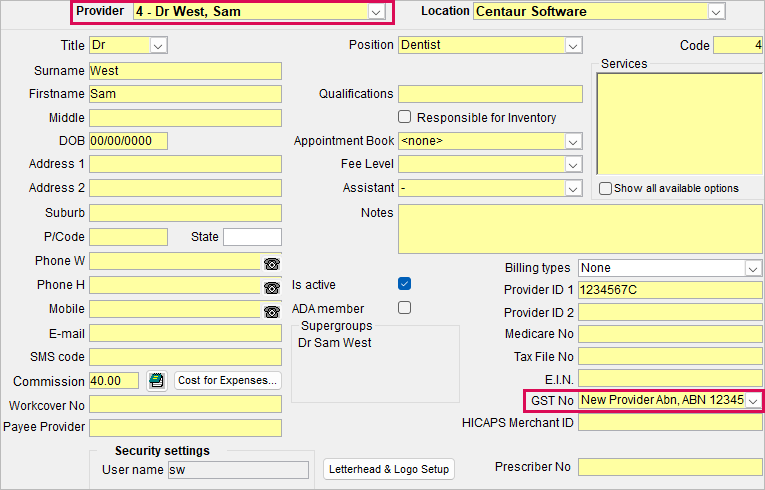This screenshot has height=490, width=765.
Task: Click the SMS code field
Action: coord(185,357)
